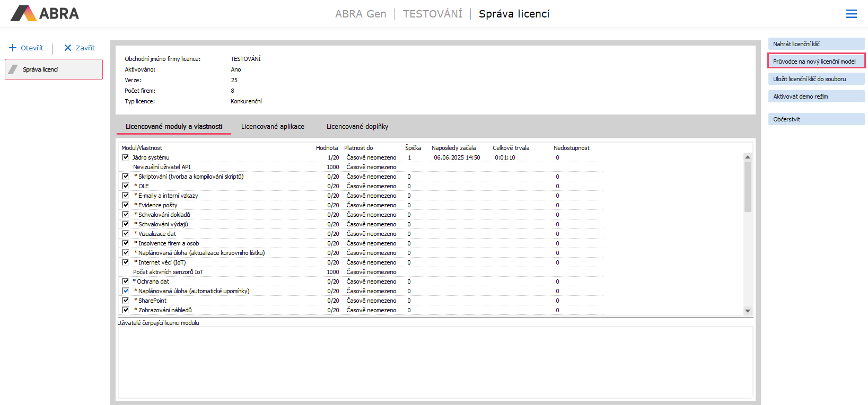Switch to Licencované aplikace tab

click(273, 127)
